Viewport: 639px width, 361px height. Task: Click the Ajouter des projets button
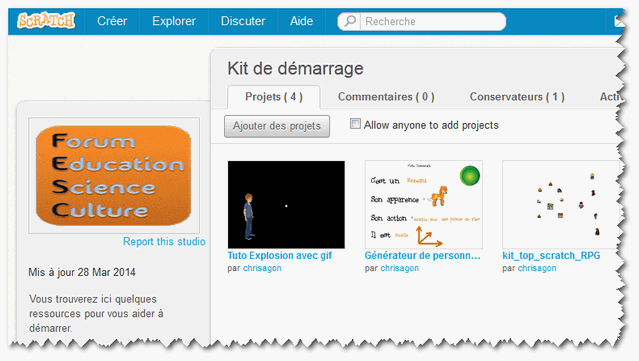click(277, 126)
